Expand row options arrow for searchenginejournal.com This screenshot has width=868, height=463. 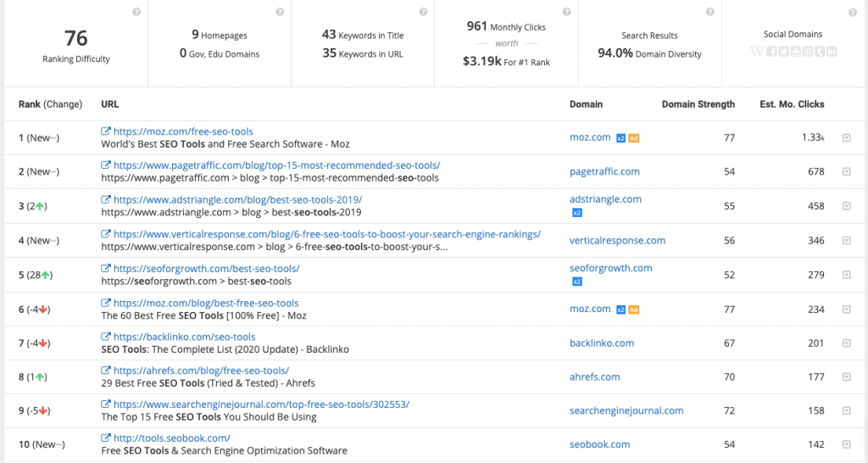[x=847, y=410]
